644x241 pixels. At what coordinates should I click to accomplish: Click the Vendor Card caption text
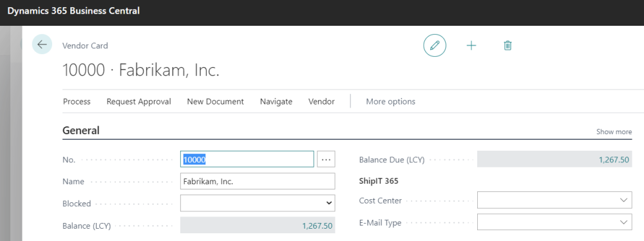tap(85, 46)
